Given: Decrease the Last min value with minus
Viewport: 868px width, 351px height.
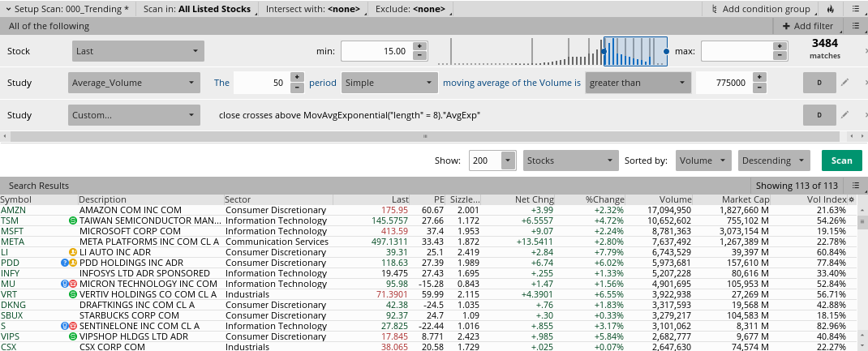Looking at the screenshot, I should coord(419,55).
